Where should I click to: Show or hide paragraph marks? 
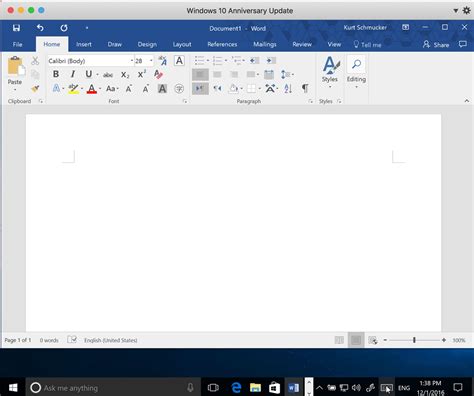(x=305, y=88)
